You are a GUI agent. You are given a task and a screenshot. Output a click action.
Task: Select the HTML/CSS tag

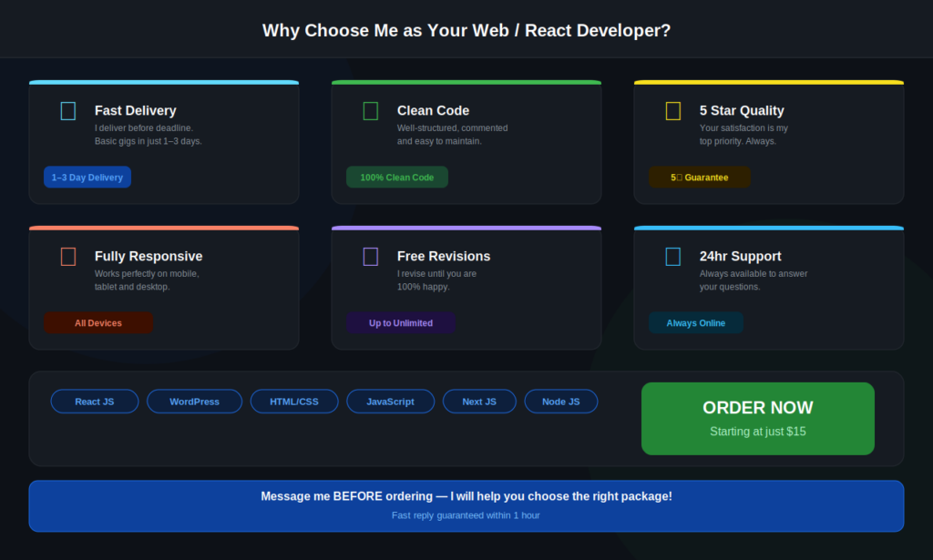tap(294, 402)
